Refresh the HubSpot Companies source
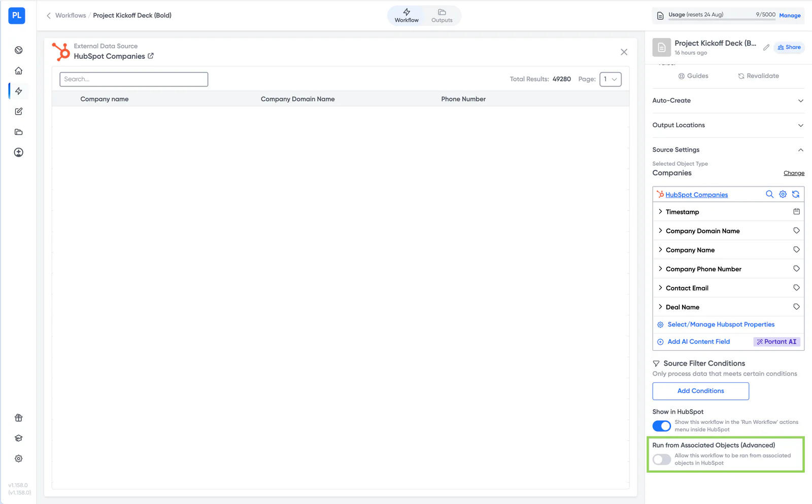This screenshot has height=504, width=812. coord(796,194)
